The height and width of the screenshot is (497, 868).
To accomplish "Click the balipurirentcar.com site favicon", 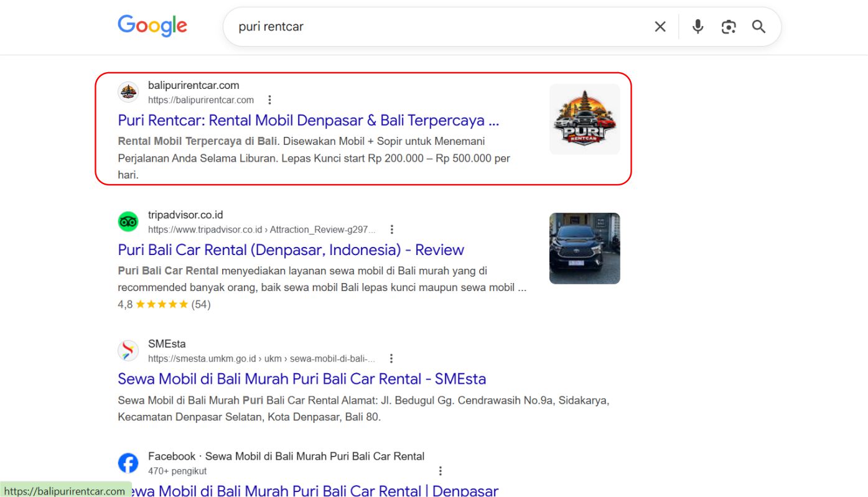I will point(128,92).
